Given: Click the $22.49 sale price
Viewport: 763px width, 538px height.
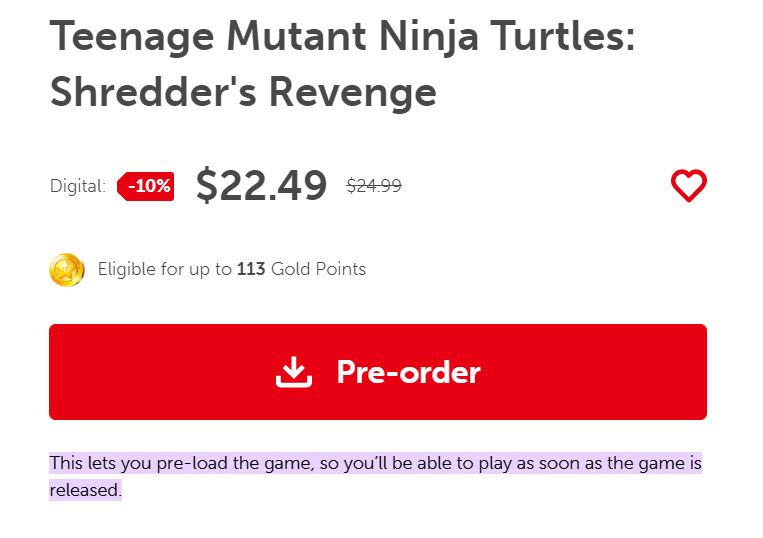Looking at the screenshot, I should (262, 185).
